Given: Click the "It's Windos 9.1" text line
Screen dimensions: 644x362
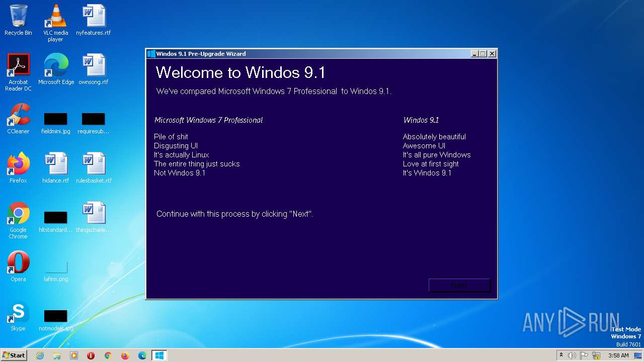Looking at the screenshot, I should point(427,173).
